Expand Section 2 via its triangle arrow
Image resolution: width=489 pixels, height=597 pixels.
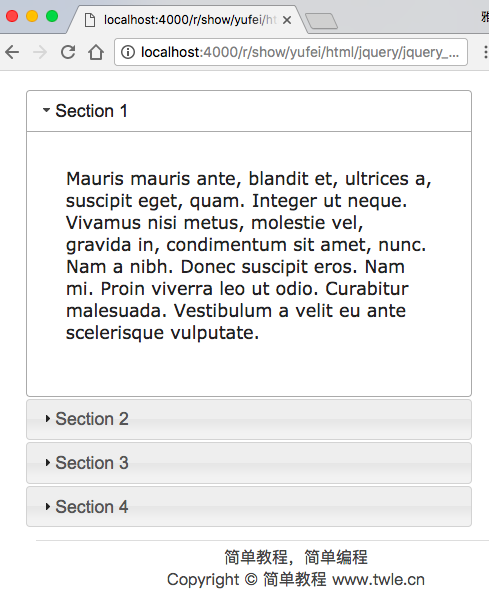pyautogui.click(x=48, y=419)
